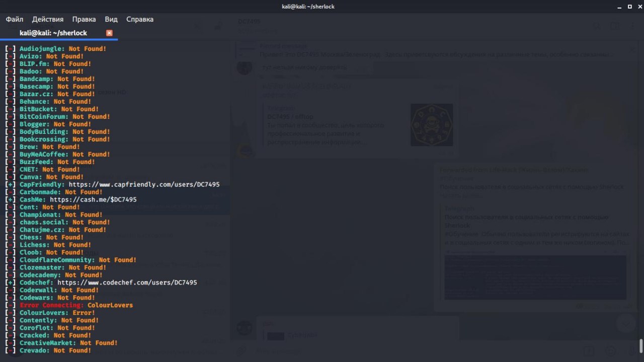
Task: Click the 'Chess: Not Found!' line
Action: coord(44,237)
